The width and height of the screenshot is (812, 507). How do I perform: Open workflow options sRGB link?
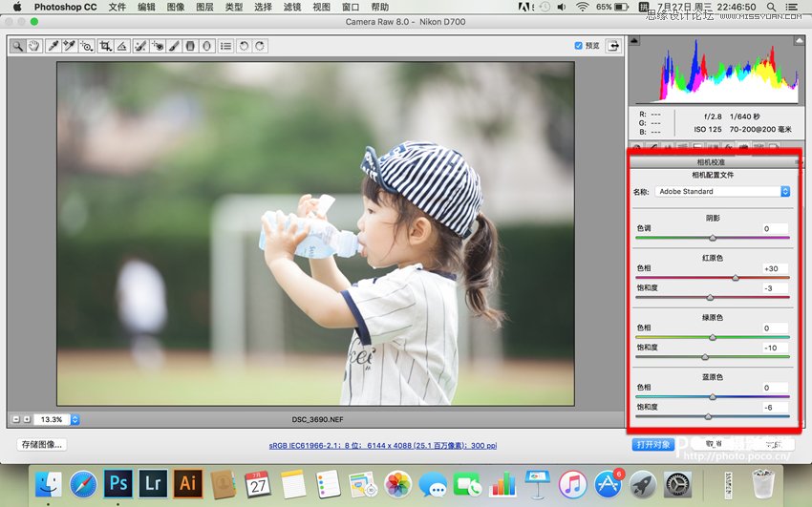[383, 446]
